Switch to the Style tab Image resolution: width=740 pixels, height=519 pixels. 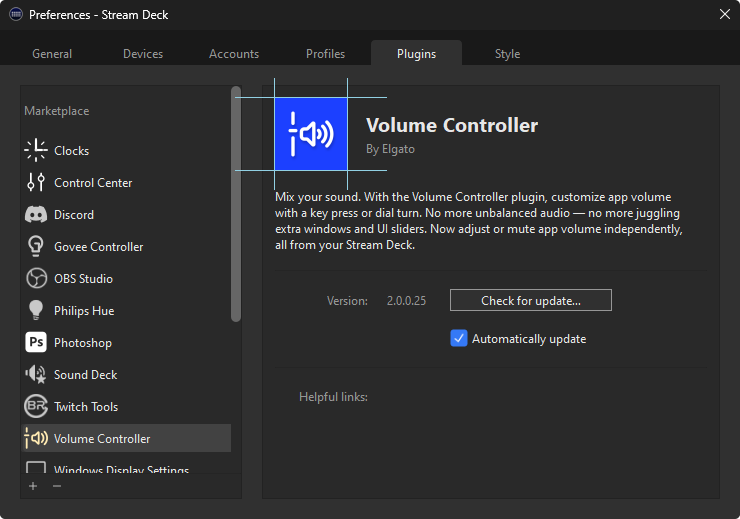click(507, 54)
